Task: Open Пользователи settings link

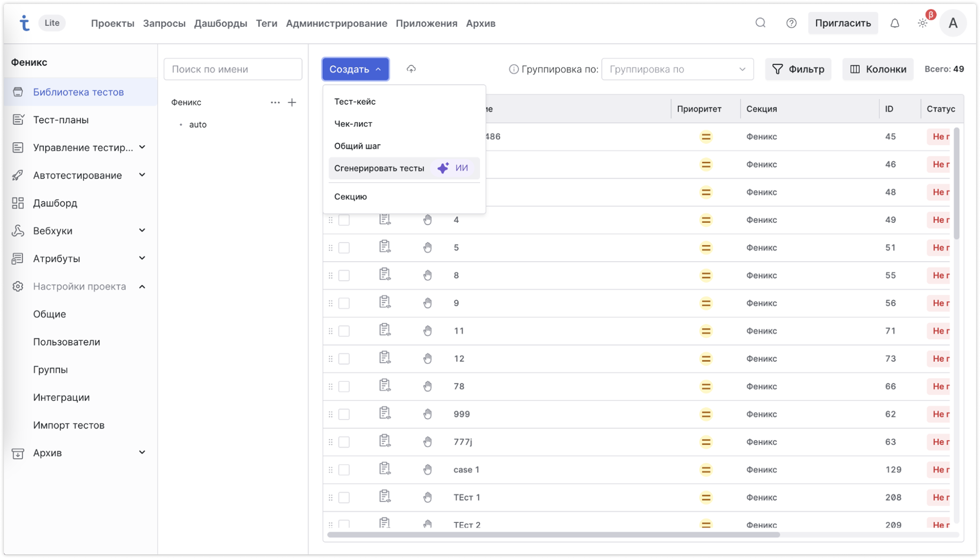Action: [x=66, y=342]
